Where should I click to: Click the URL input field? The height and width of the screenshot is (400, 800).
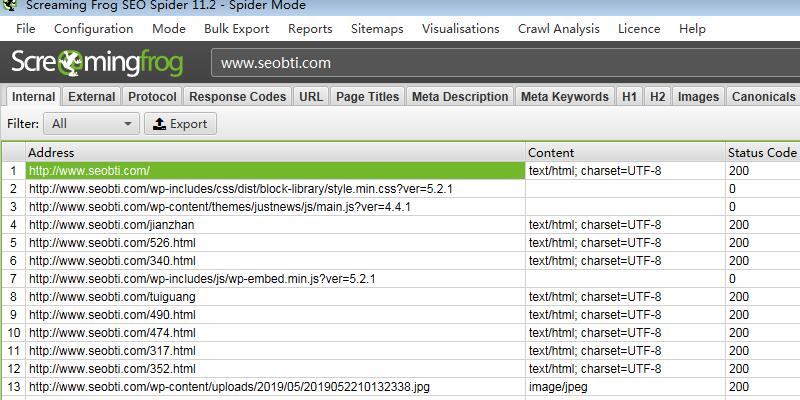(500, 63)
